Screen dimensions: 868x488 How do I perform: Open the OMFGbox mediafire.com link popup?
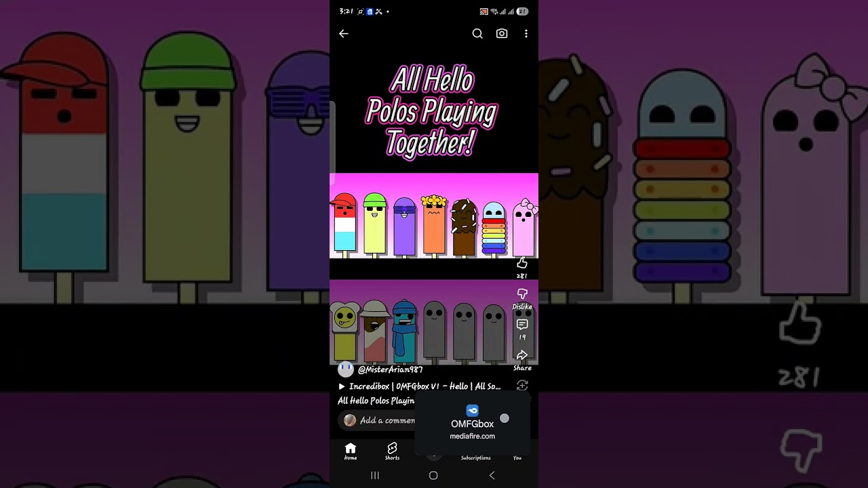click(x=473, y=424)
